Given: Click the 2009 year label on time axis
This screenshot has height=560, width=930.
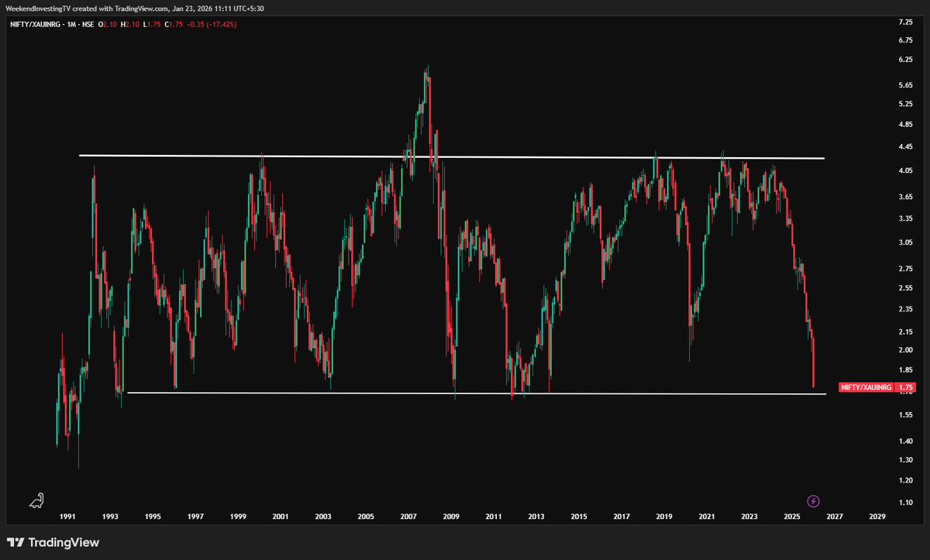Looking at the screenshot, I should [451, 517].
